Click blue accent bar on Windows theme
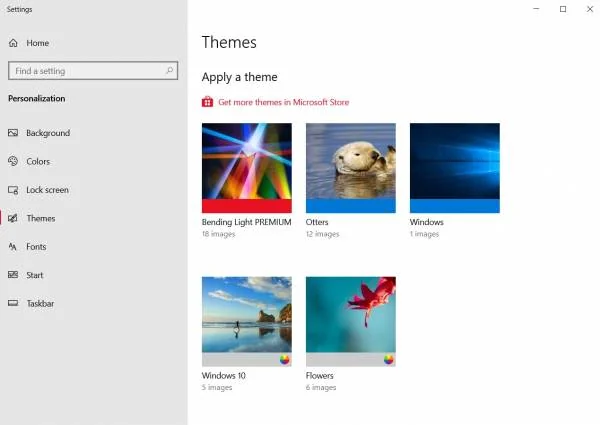The height and width of the screenshot is (425, 600). click(x=455, y=206)
